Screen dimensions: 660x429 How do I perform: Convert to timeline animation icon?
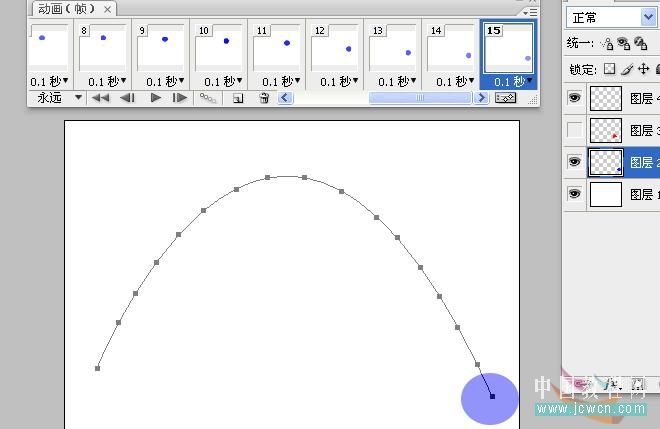[x=506, y=98]
